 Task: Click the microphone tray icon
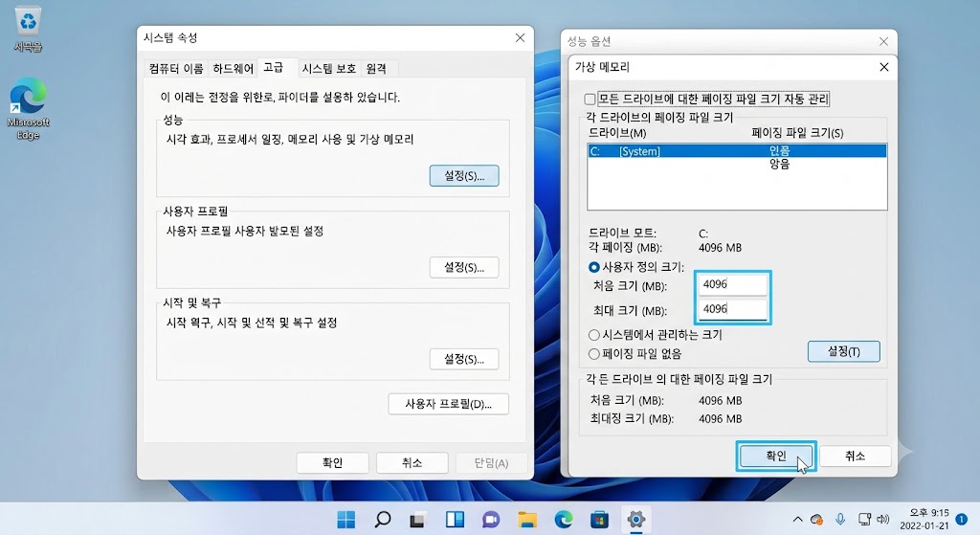840,520
